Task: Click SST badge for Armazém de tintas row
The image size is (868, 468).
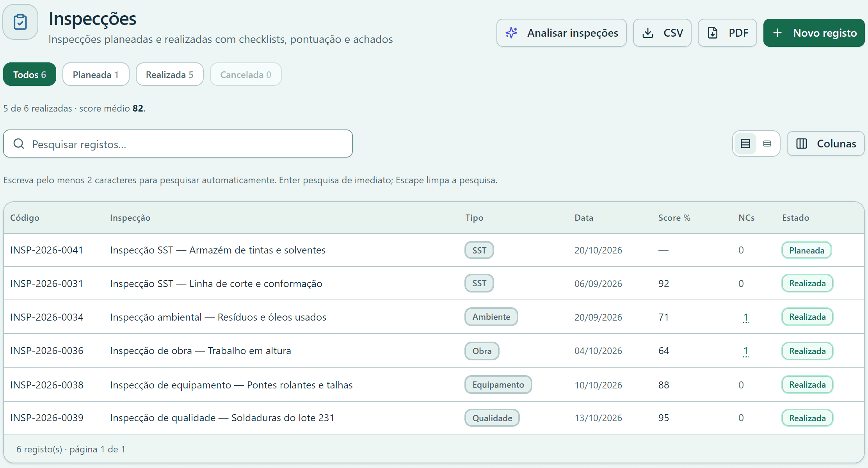Action: [479, 250]
